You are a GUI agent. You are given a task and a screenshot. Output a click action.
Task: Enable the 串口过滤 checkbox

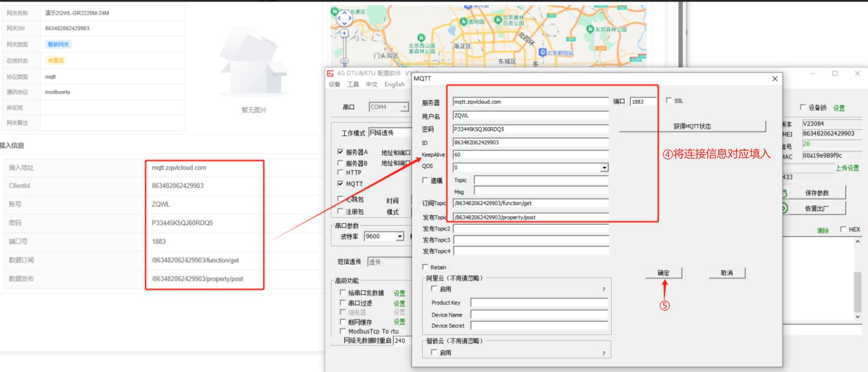[x=342, y=303]
